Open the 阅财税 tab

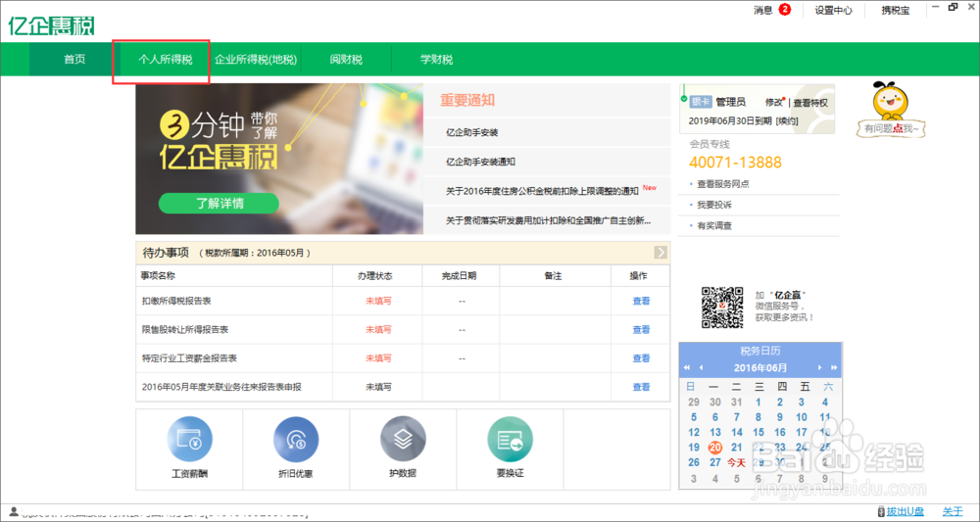pyautogui.click(x=346, y=60)
